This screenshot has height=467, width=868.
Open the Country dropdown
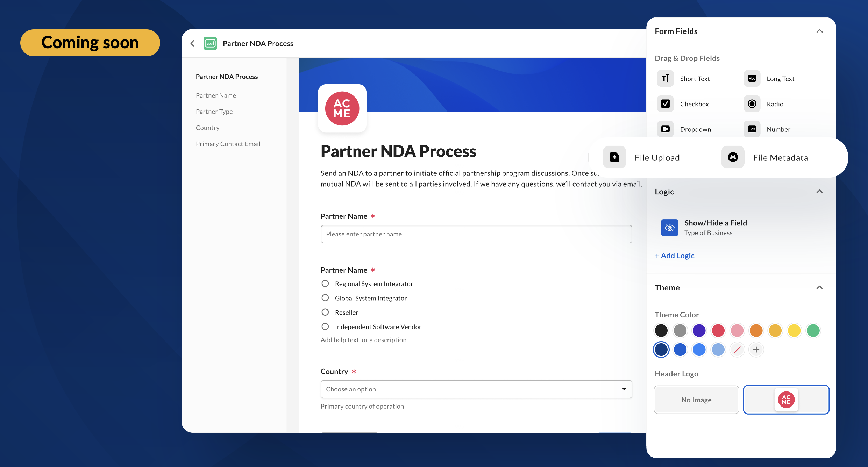[x=476, y=389]
